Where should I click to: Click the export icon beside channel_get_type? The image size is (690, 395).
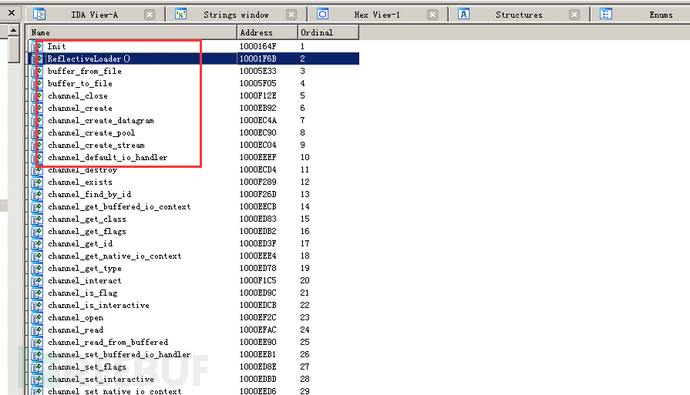[x=37, y=268]
